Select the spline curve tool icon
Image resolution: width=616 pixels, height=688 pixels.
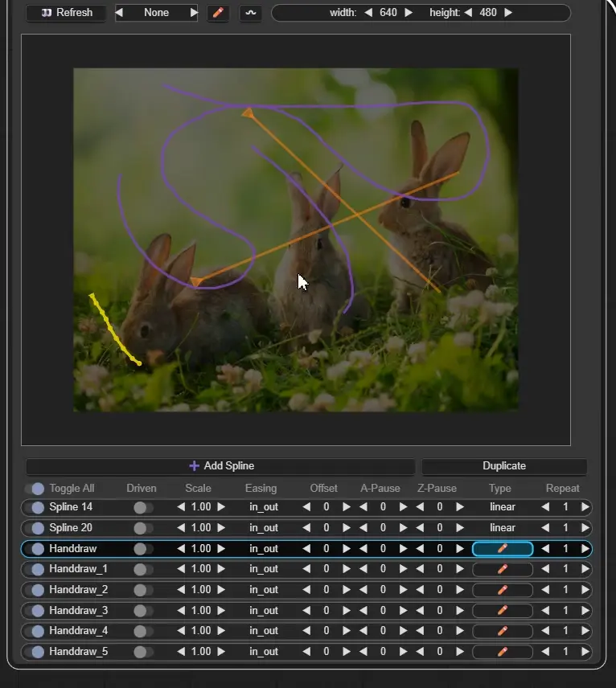coord(251,13)
